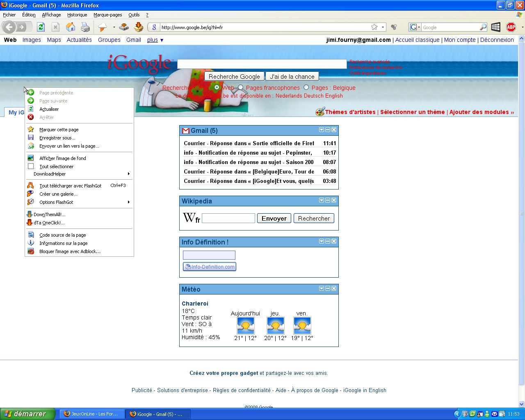Click the Forward navigation arrow in toolbar
Viewport: 525px width, 420px height.
click(x=22, y=27)
